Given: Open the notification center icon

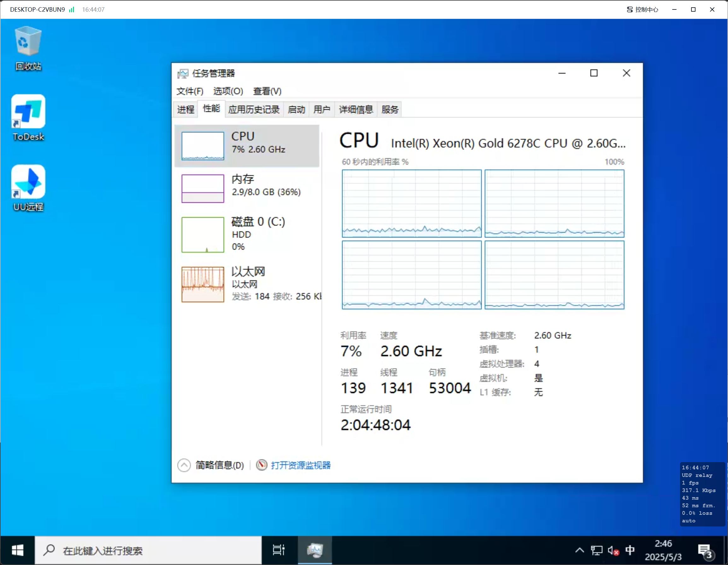Looking at the screenshot, I should pyautogui.click(x=704, y=550).
